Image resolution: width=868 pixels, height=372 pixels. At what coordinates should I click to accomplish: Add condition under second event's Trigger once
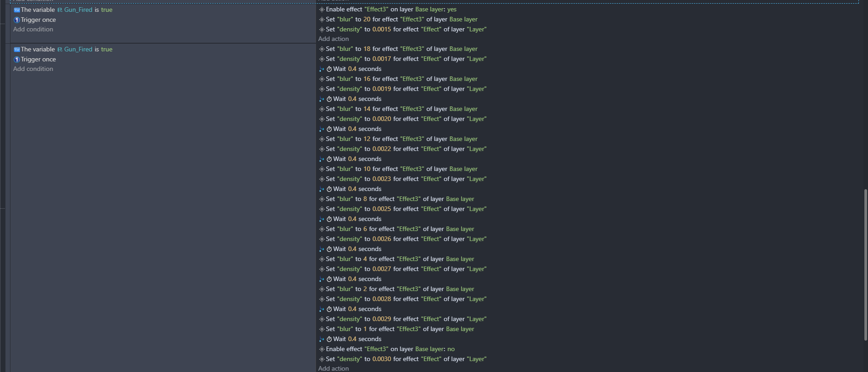(33, 69)
